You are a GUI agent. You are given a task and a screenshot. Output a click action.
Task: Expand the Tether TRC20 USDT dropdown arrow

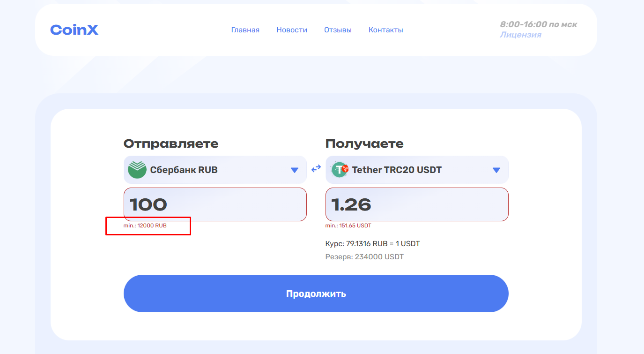[496, 170]
